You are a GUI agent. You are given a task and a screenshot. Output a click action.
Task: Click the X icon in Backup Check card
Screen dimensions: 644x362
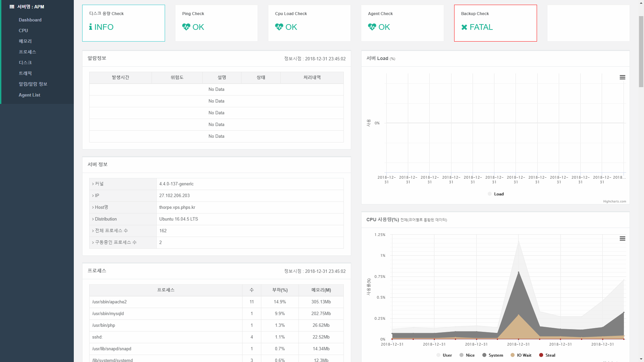(464, 27)
